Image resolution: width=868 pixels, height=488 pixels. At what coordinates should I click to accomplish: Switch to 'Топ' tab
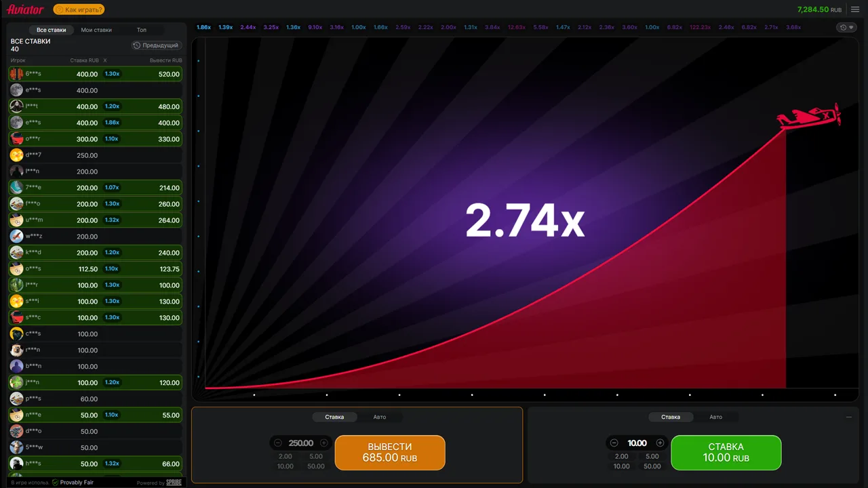pos(142,30)
